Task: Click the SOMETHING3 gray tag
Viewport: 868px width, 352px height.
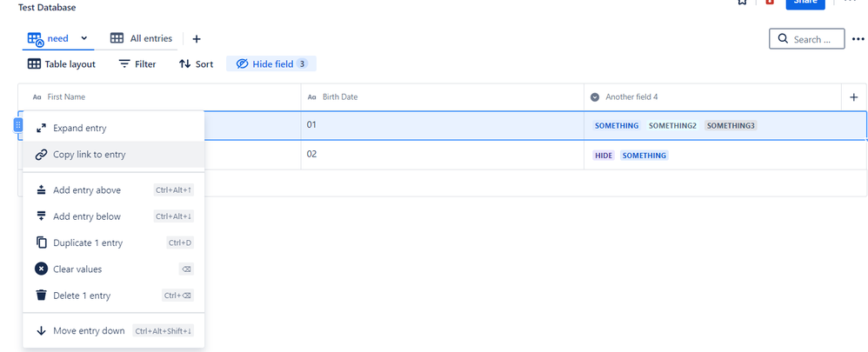Action: [731, 126]
